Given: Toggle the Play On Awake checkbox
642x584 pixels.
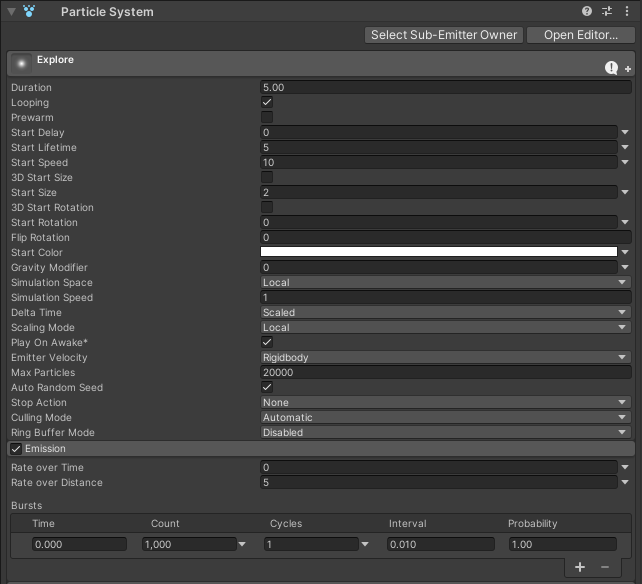Looking at the screenshot, I should point(267,342).
